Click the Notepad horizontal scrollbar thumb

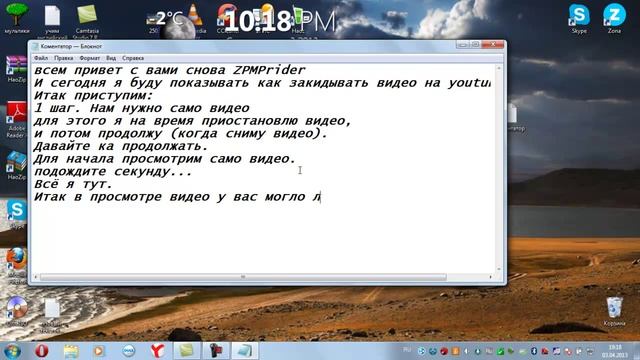[x=243, y=277]
